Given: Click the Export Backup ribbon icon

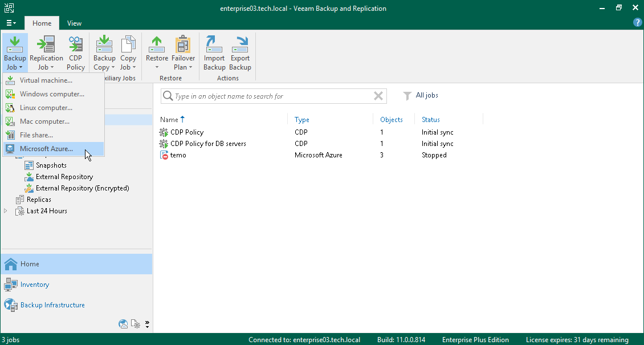Looking at the screenshot, I should [240, 44].
